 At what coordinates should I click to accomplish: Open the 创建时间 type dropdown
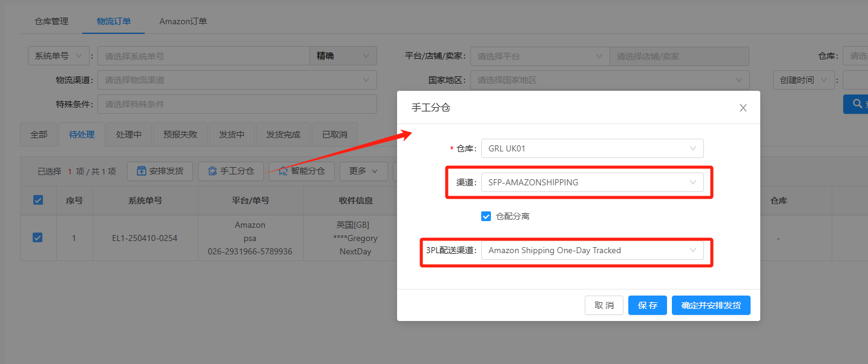pos(803,80)
